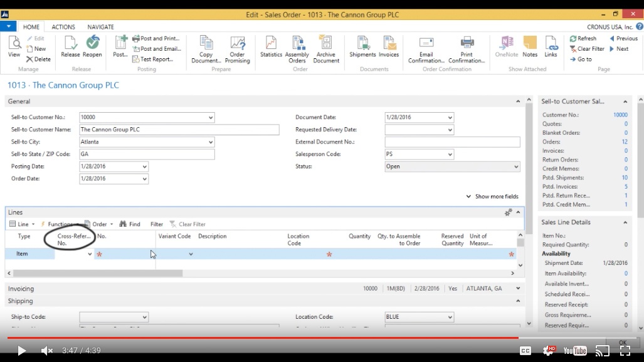
Task: Toggle fullscreen mode of video
Action: coord(625,351)
